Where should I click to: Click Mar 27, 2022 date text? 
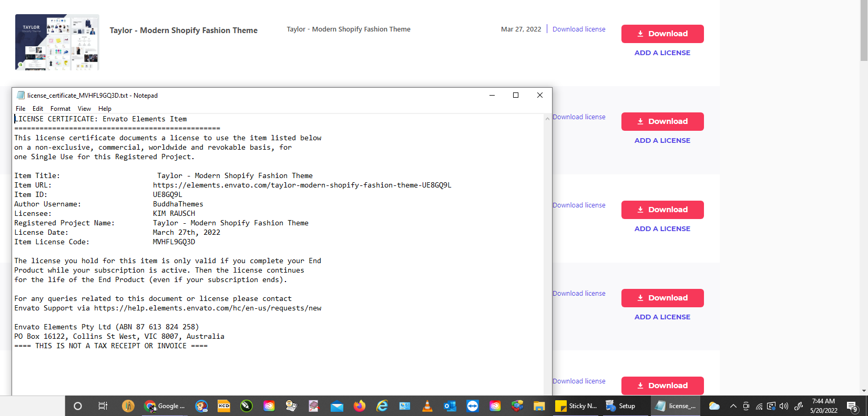pyautogui.click(x=521, y=29)
